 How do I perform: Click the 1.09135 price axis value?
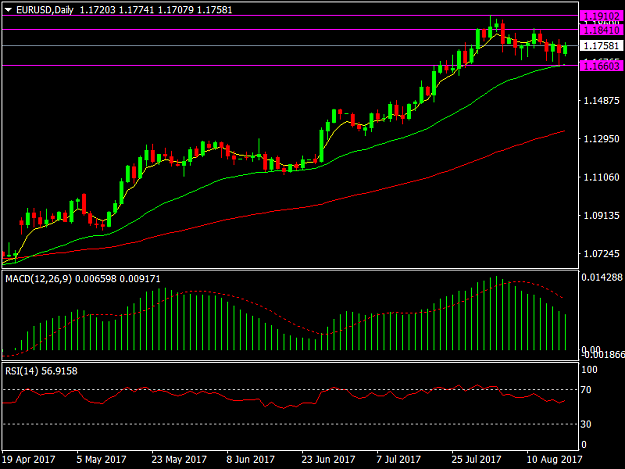click(x=601, y=215)
